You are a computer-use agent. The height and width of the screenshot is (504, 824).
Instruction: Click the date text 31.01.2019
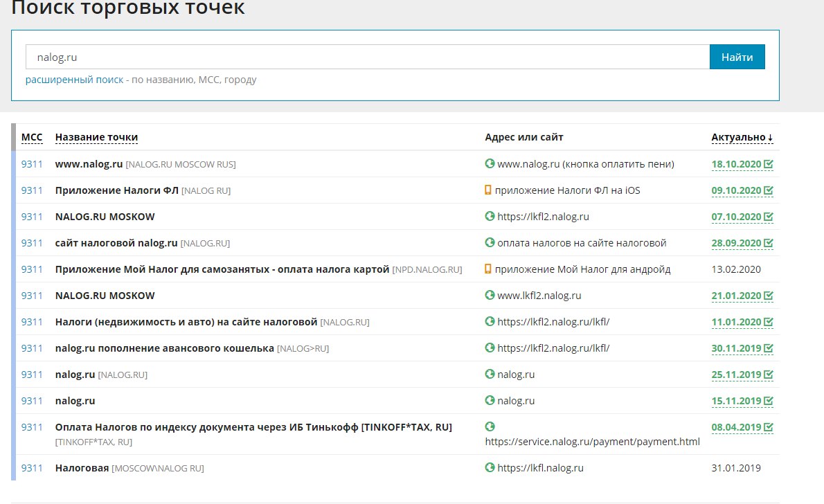pos(735,468)
